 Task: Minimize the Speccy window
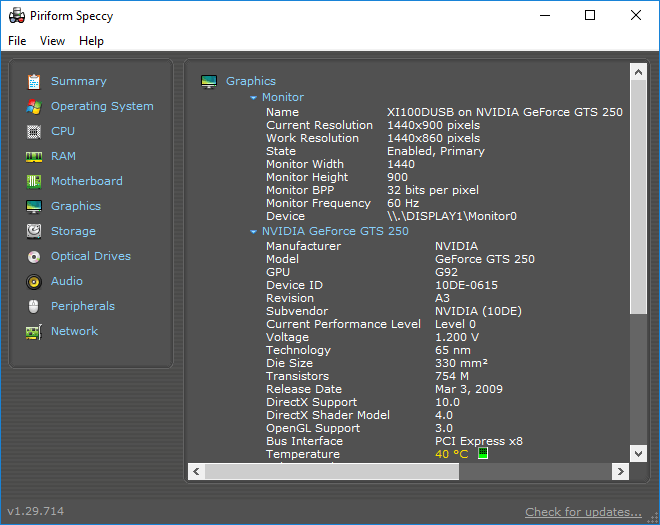545,16
